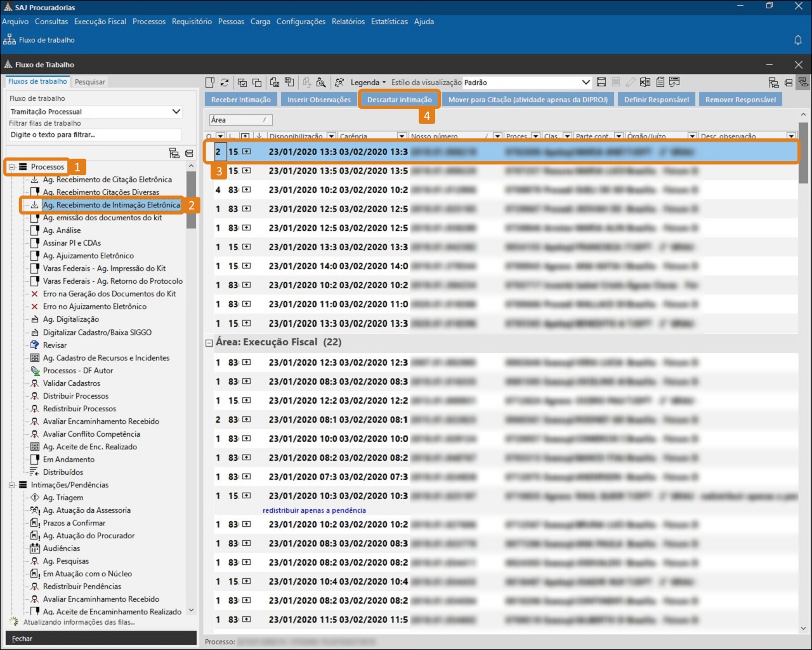Click the Revisar queue icon in the tree

coord(35,345)
